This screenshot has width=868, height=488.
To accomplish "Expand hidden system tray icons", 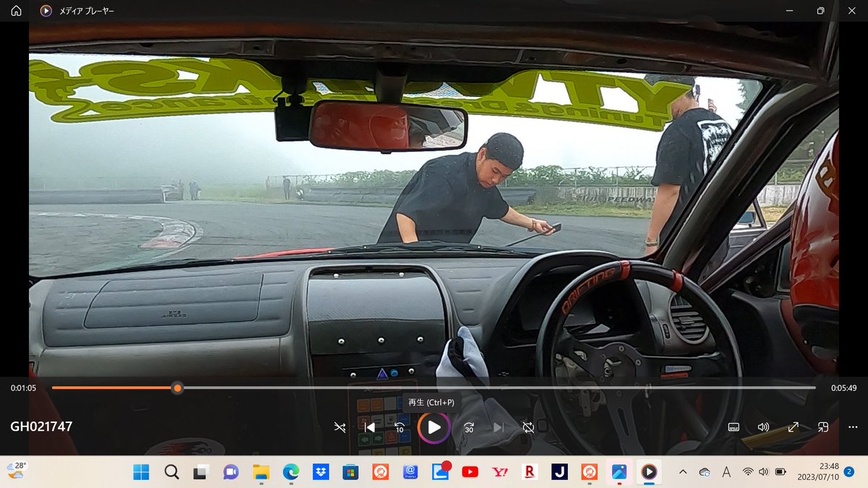I will [x=682, y=472].
